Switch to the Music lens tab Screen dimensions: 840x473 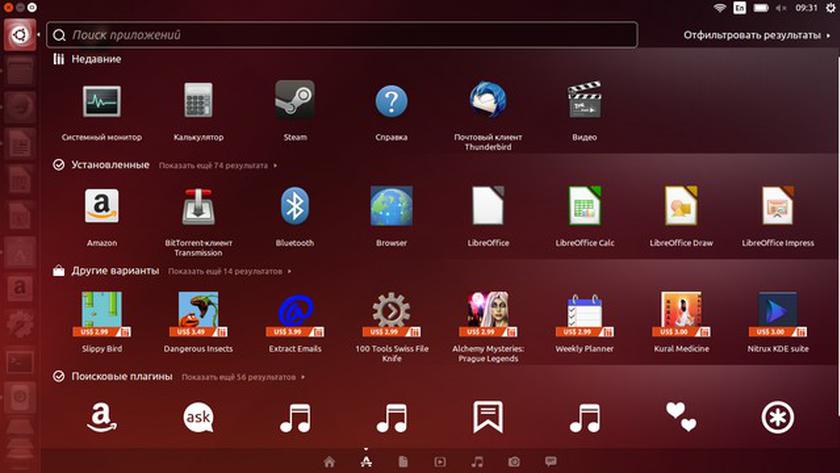click(x=477, y=461)
